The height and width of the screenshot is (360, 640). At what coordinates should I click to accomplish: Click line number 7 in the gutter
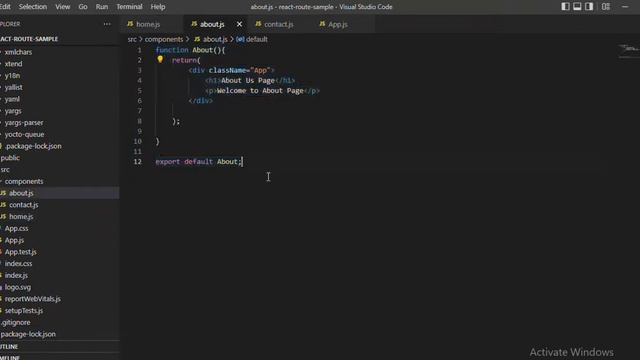coord(140,111)
